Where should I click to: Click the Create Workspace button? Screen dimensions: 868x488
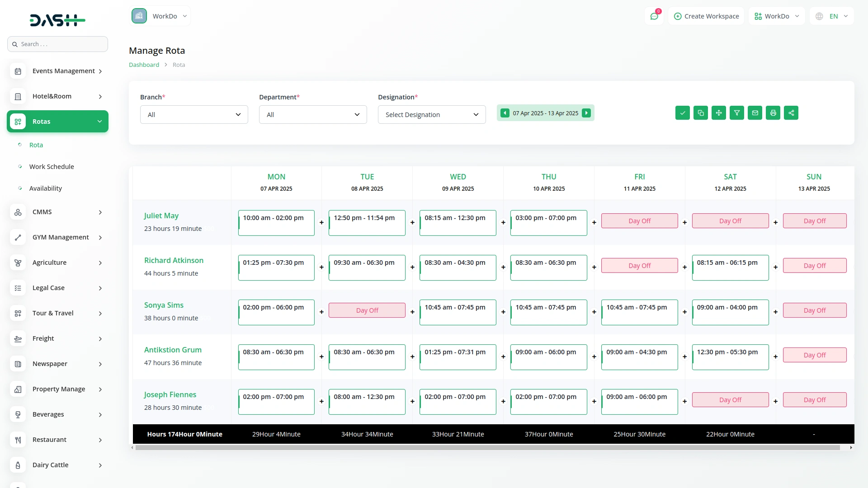point(706,16)
